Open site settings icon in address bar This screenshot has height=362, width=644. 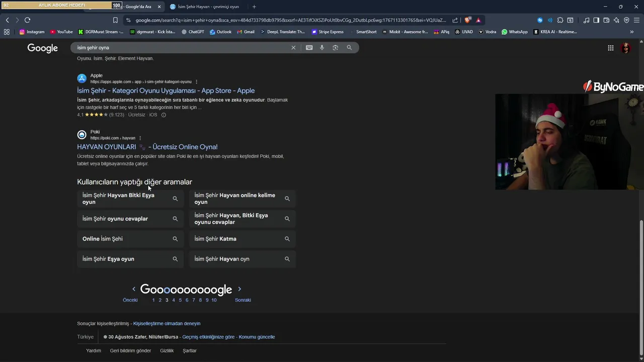pyautogui.click(x=128, y=20)
